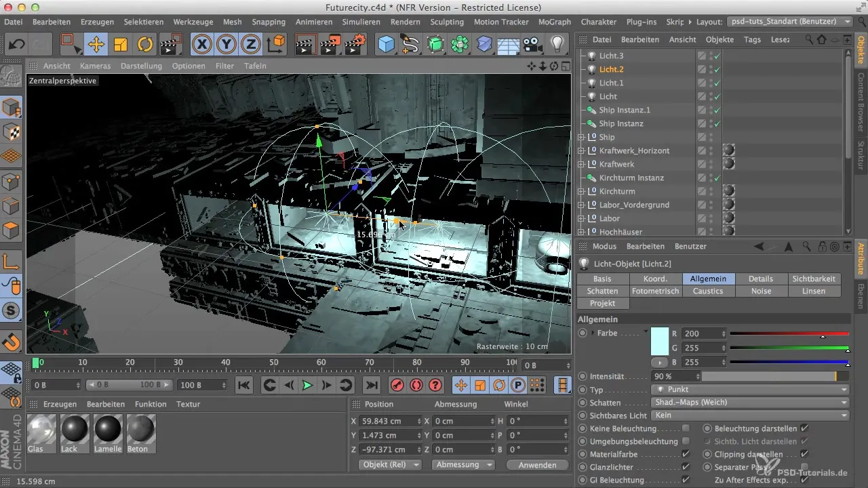Click the record active objects button

398,385
